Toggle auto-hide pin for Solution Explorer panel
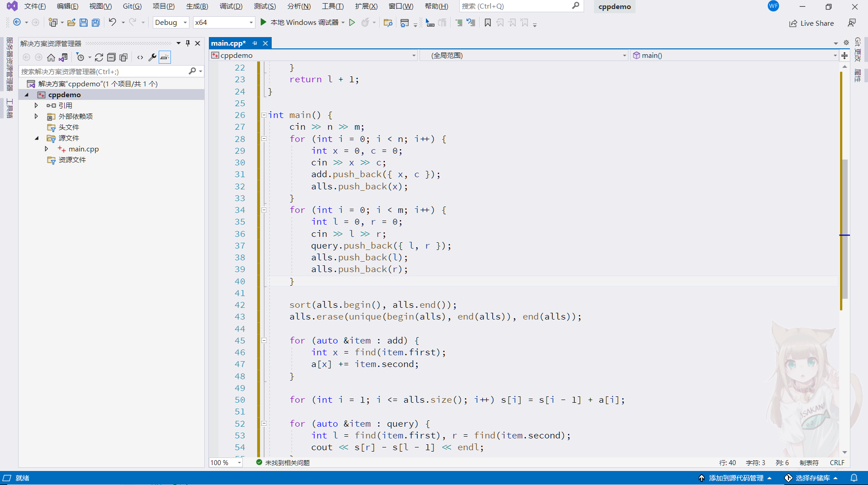Viewport: 868px width, 485px height. (x=188, y=43)
